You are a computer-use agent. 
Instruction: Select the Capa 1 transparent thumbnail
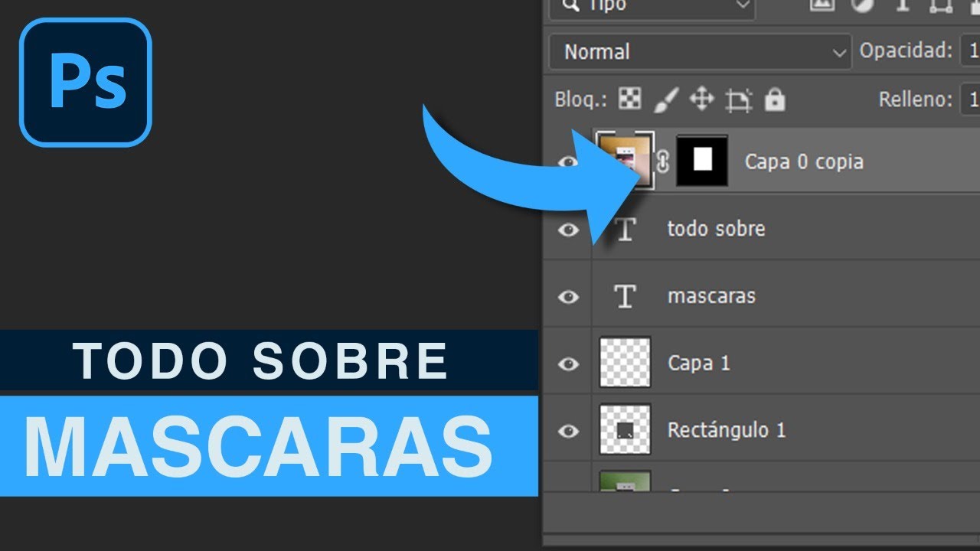625,363
